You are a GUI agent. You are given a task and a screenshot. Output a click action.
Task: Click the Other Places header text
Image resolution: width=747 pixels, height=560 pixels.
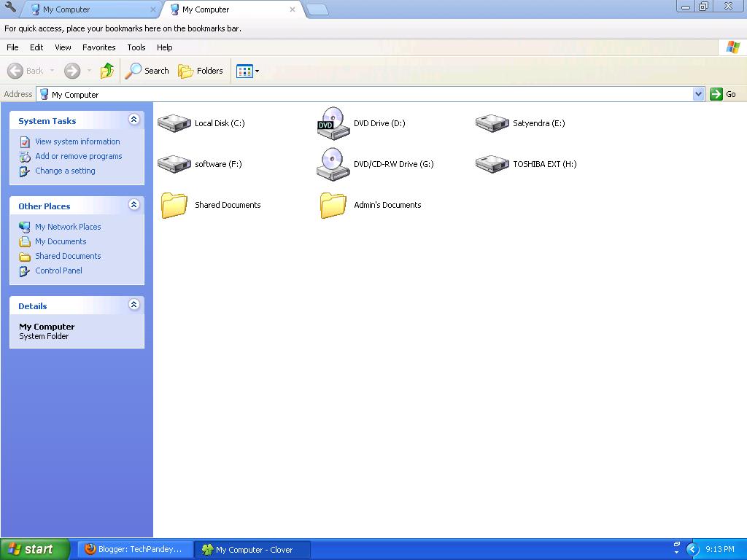point(44,206)
